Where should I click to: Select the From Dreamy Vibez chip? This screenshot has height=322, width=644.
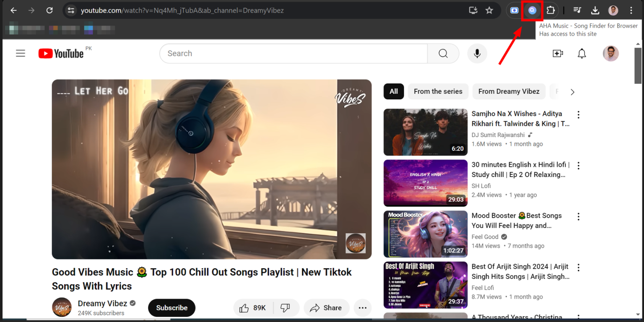pos(509,91)
